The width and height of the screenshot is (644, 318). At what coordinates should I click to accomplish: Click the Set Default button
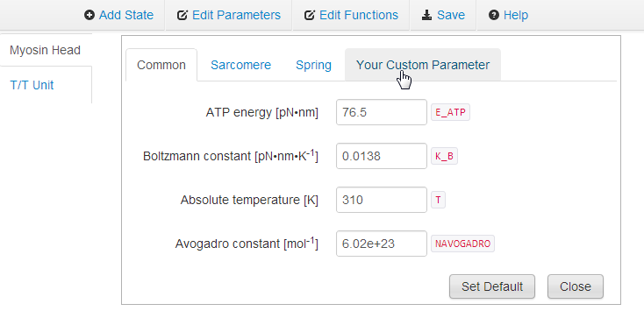tap(492, 286)
